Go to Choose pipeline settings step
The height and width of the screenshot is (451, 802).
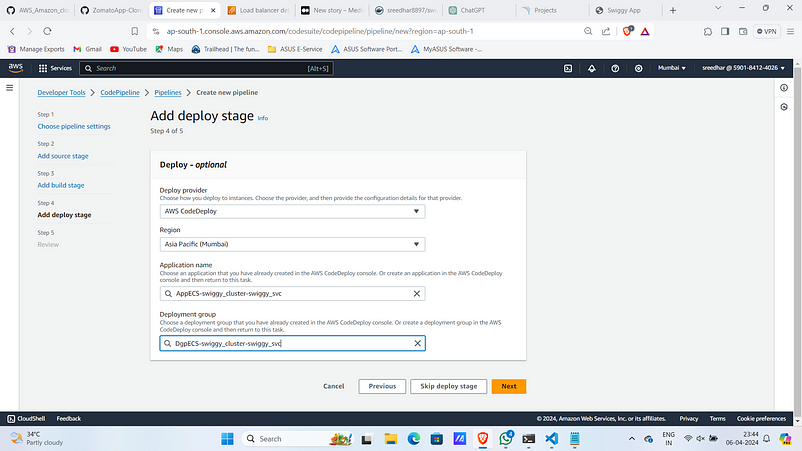pos(74,126)
